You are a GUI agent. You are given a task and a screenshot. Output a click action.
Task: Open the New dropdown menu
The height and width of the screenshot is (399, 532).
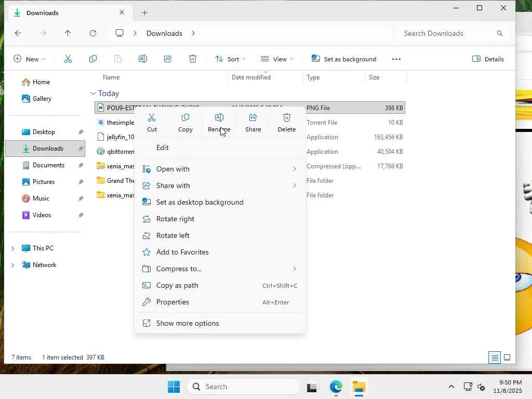(29, 59)
